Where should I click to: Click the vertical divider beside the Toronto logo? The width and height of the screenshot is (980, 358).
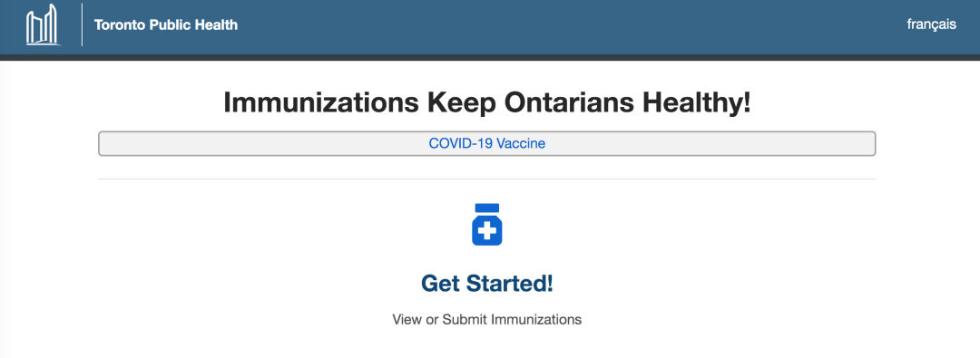point(82,25)
